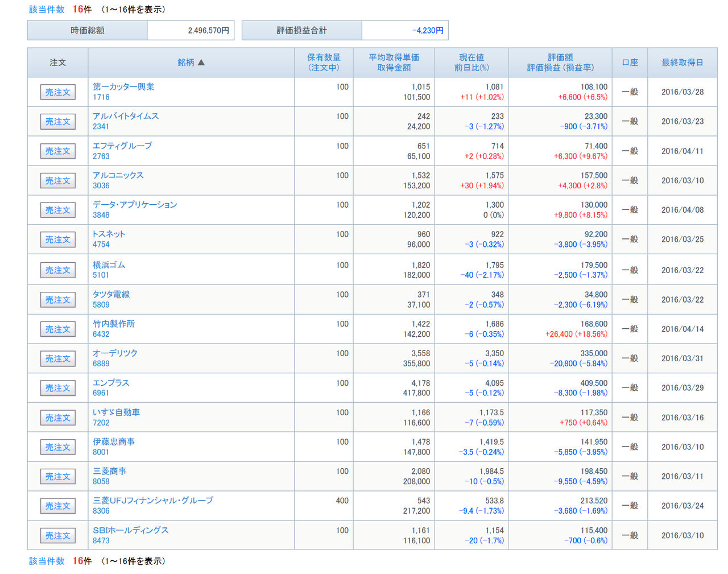
Task: Select holding quantity 400
Action: click(x=342, y=501)
